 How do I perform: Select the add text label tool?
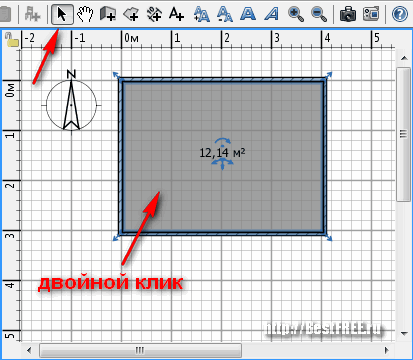click(x=176, y=15)
